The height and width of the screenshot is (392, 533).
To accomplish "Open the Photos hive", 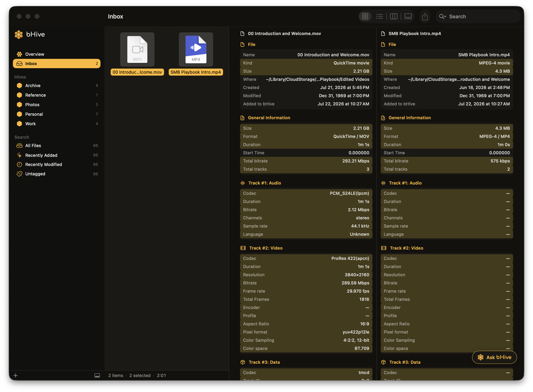I will 57,105.
